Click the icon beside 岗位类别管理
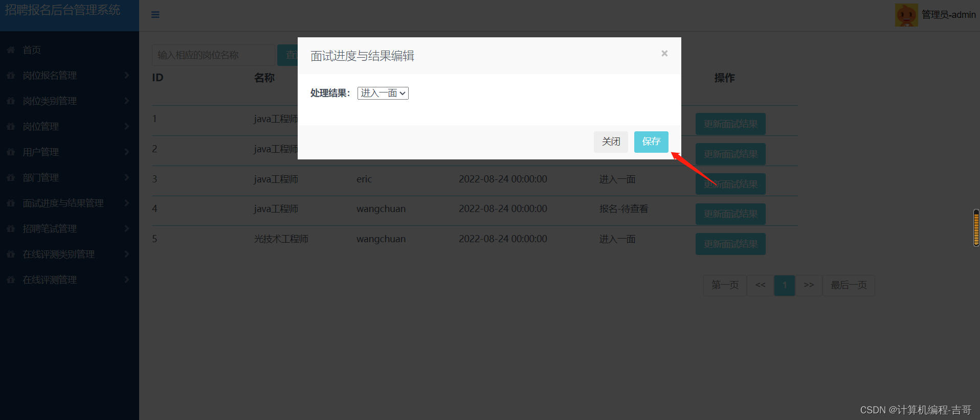This screenshot has height=420, width=980. coord(11,101)
